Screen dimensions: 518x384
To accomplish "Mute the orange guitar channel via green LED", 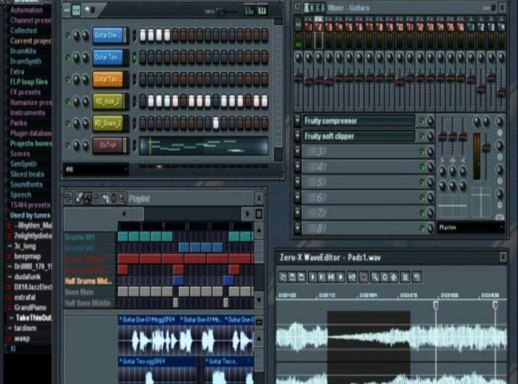I will [68, 80].
